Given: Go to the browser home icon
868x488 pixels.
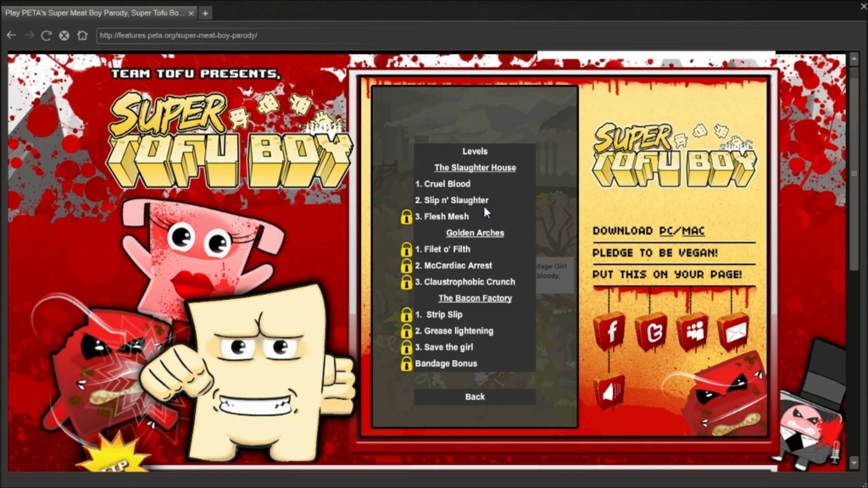Looking at the screenshot, I should point(82,36).
